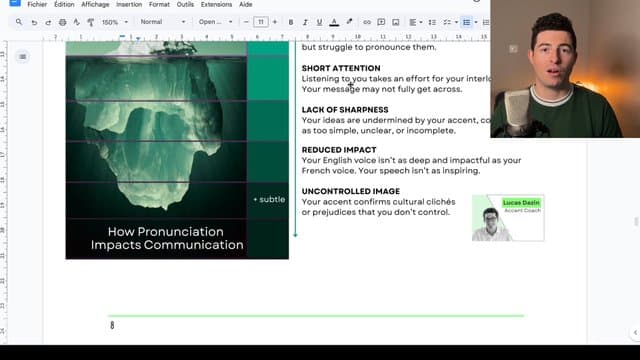Click the numbered list toolbar icon
640x360 pixels.
point(485,22)
